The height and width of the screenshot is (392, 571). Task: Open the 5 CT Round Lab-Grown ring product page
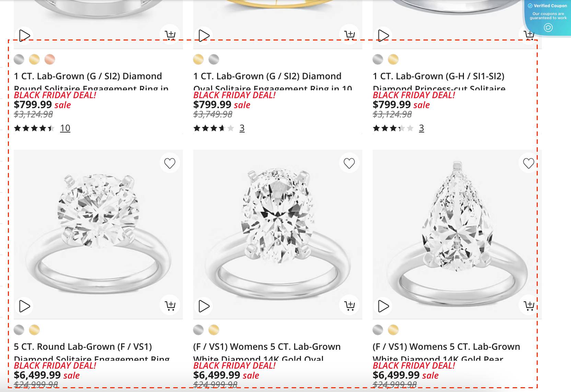click(x=83, y=347)
